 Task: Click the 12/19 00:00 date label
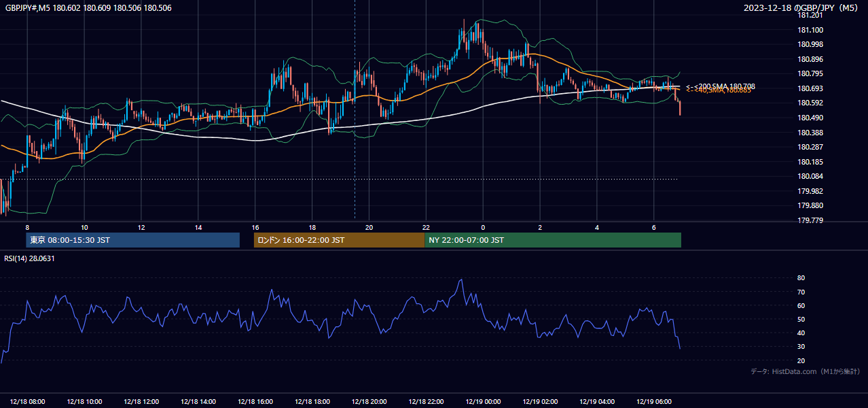[x=484, y=402]
